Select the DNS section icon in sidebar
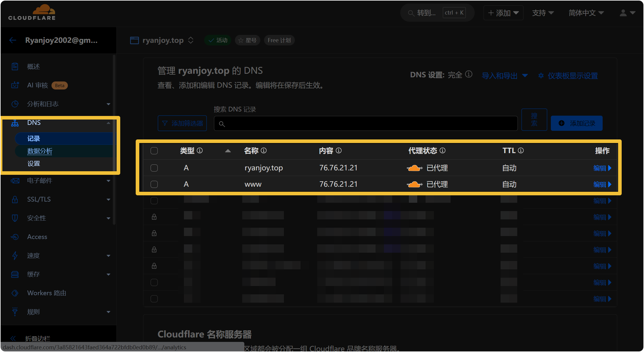 15,123
